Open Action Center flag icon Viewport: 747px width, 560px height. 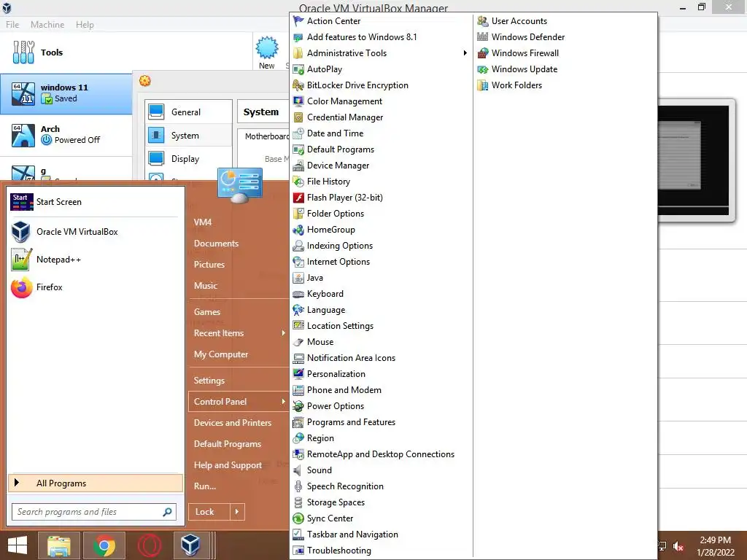[298, 21]
